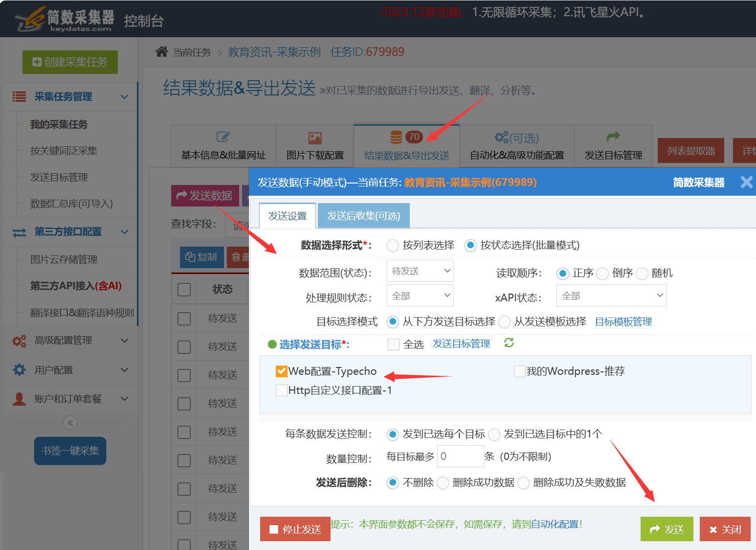Screen dimensions: 756x550
Task: Click the 发送数据 button
Action: pyautogui.click(x=205, y=195)
